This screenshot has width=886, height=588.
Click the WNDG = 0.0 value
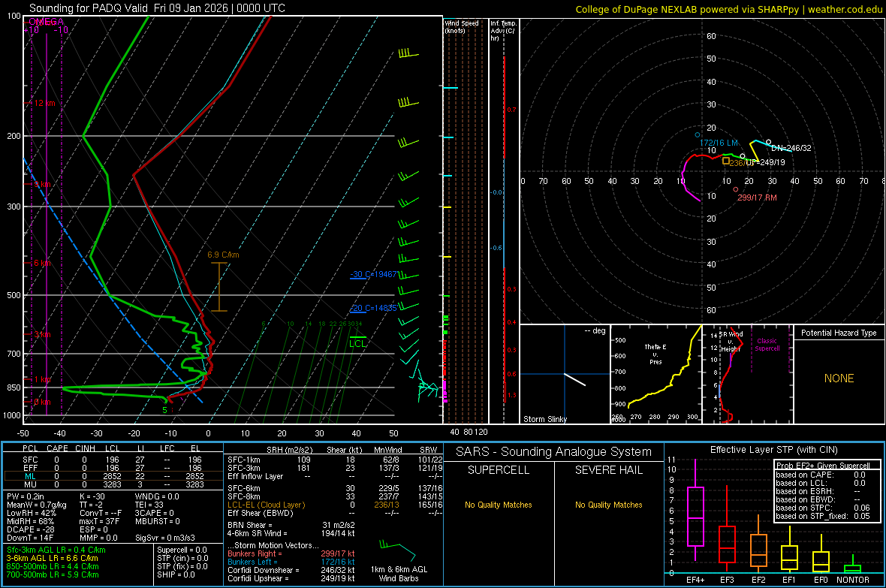(157, 496)
